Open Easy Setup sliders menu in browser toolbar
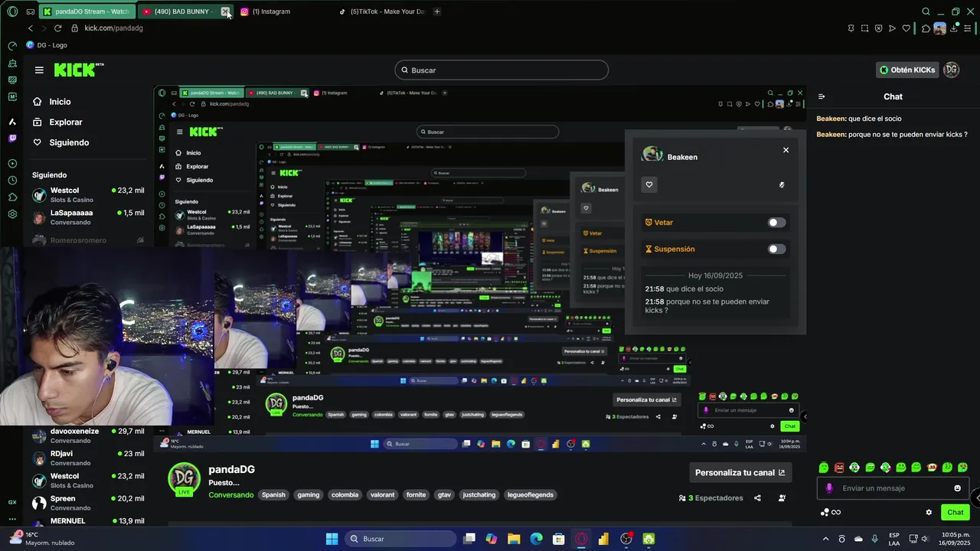Viewport: 980px width, 551px height. (x=968, y=28)
